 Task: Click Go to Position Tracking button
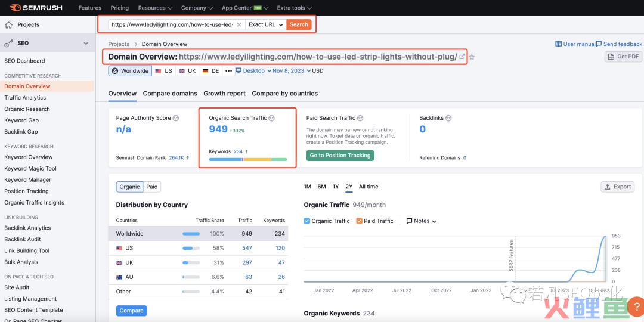pos(340,155)
